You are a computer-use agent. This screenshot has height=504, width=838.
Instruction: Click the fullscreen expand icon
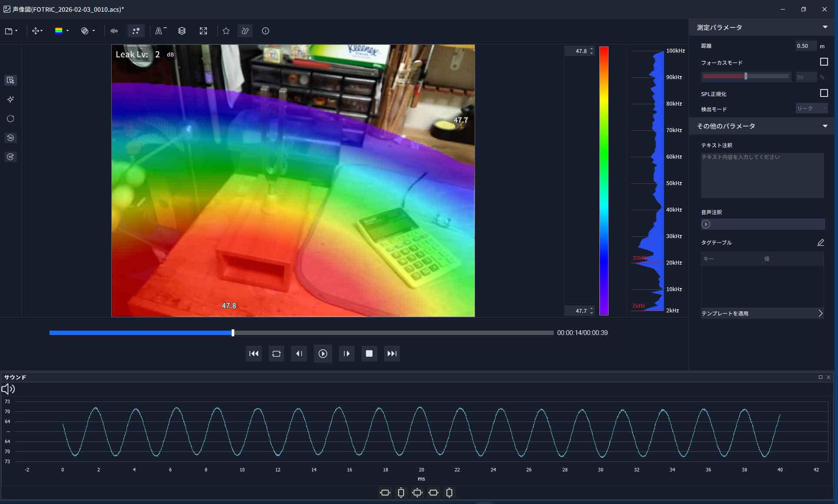(203, 31)
